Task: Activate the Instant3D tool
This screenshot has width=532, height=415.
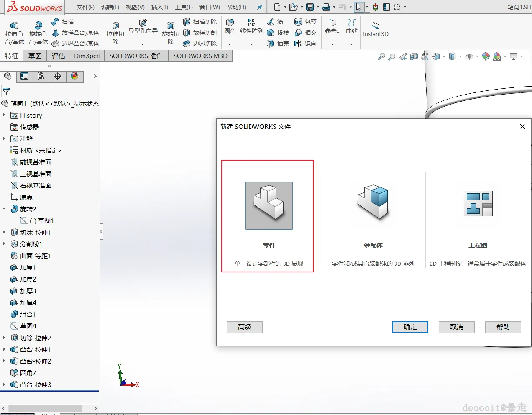Action: [x=376, y=29]
